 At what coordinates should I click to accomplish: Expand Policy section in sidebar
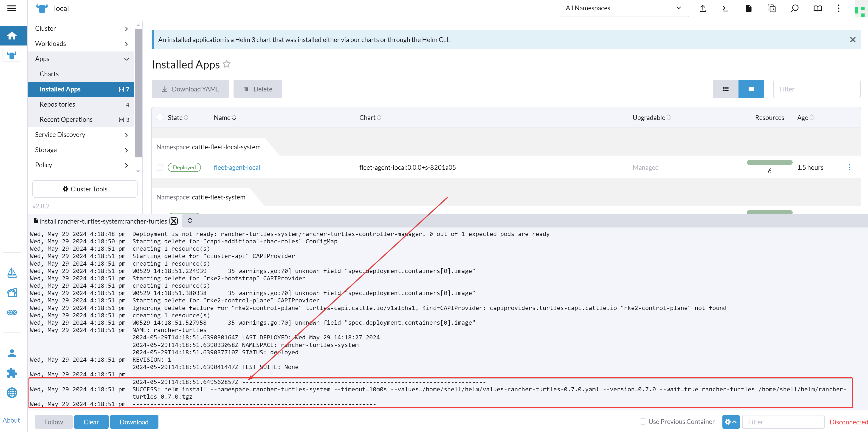[x=81, y=165]
